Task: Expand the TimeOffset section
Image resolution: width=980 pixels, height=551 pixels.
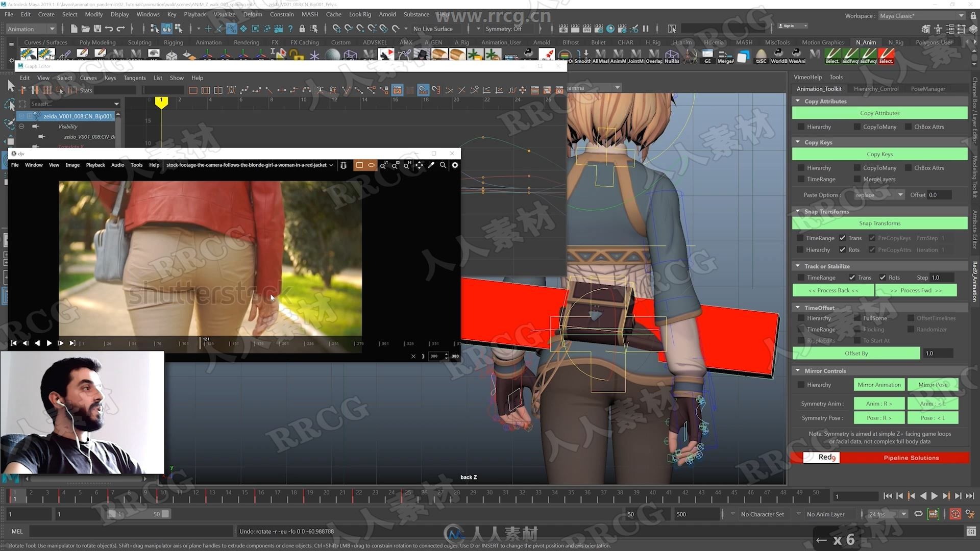Action: [799, 308]
